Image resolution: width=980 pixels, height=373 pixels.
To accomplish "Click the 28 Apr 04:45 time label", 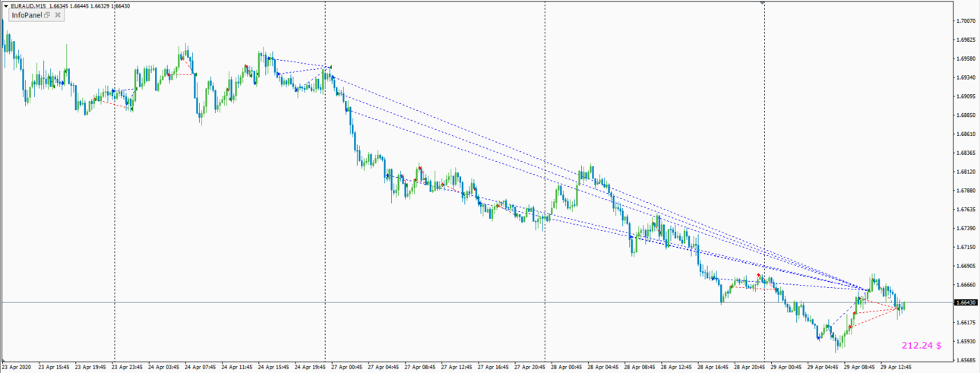I will tap(604, 367).
